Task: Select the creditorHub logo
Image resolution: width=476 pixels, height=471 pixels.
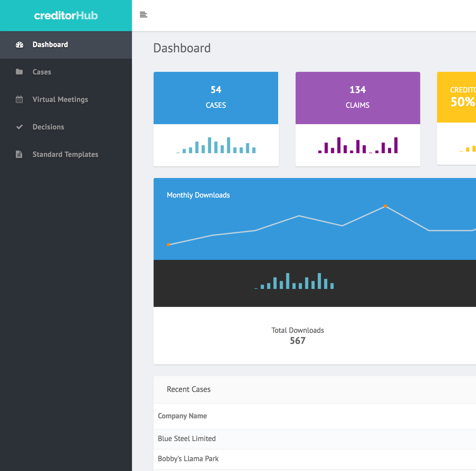Action: coord(66,15)
